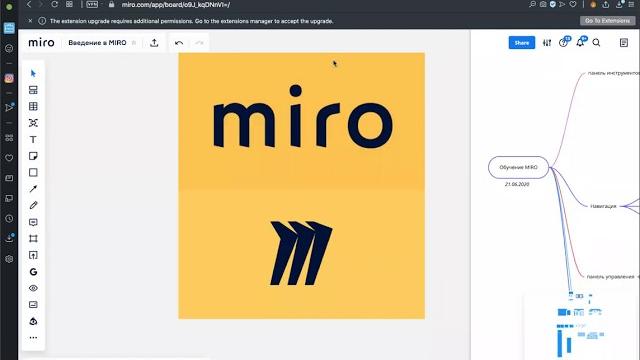Screen dimensions: 640x360
Task: Select the Навигация mind map branch
Action: click(x=603, y=206)
